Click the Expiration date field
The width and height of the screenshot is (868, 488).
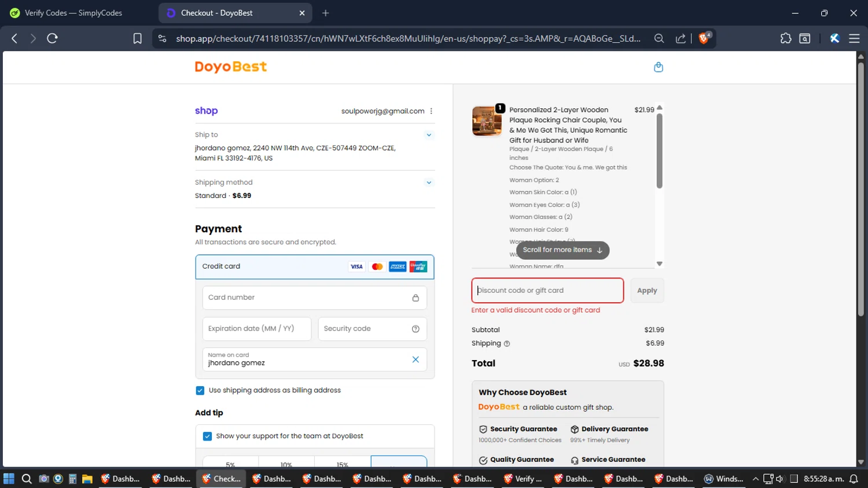click(257, 329)
